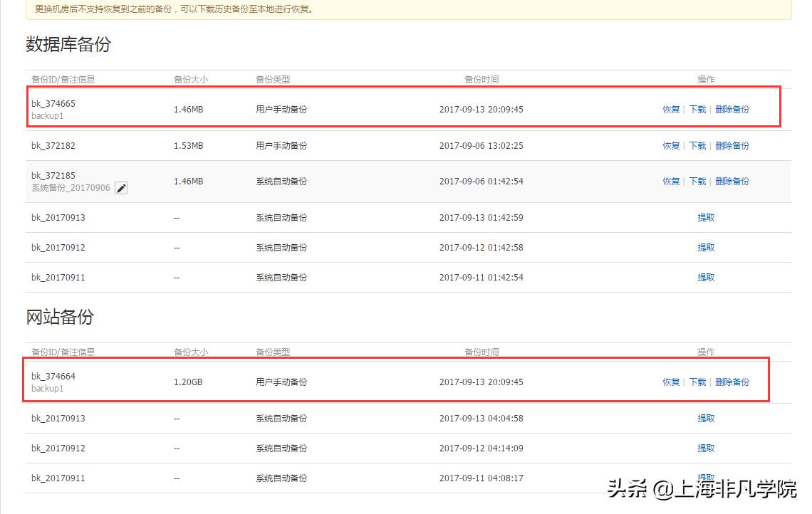Extract the bk_20170913 database backup via 提取

click(705, 217)
